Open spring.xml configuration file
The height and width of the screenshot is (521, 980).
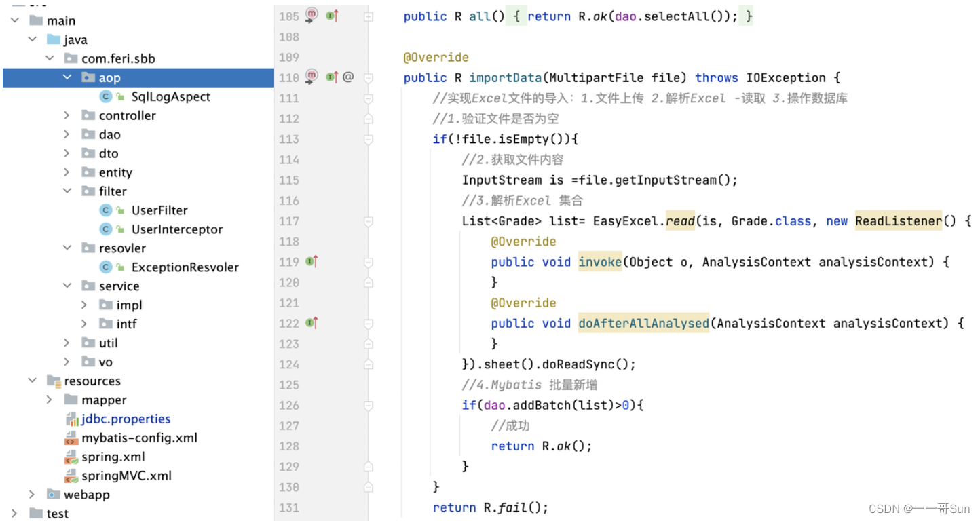[x=113, y=457]
